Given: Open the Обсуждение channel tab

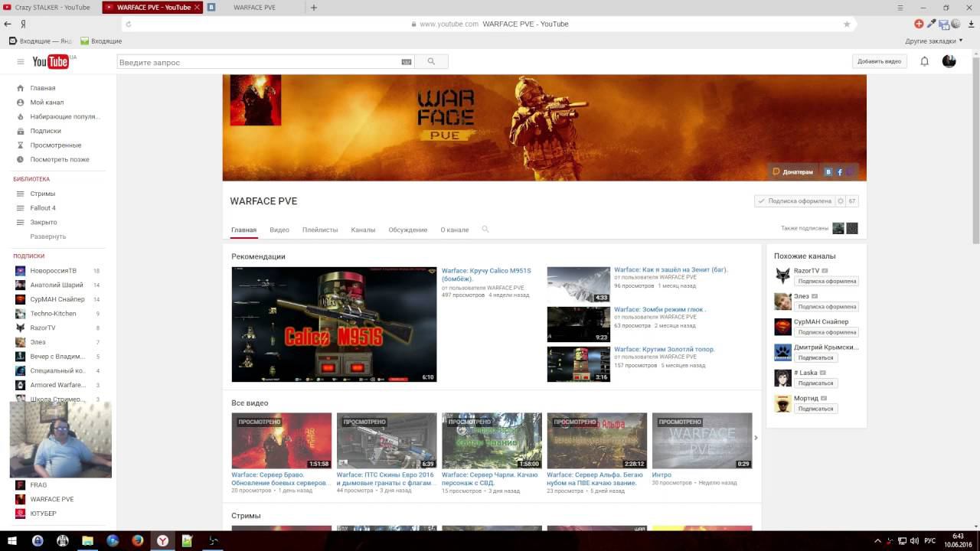Looking at the screenshot, I should pyautogui.click(x=408, y=230).
